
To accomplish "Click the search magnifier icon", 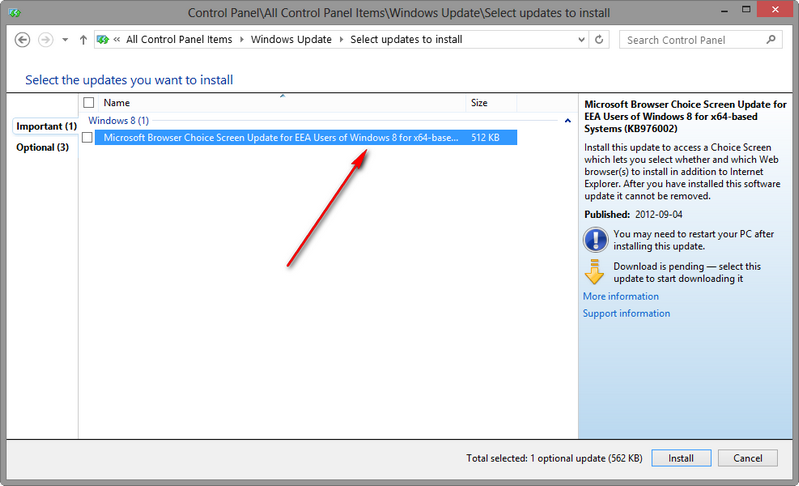I will point(771,40).
